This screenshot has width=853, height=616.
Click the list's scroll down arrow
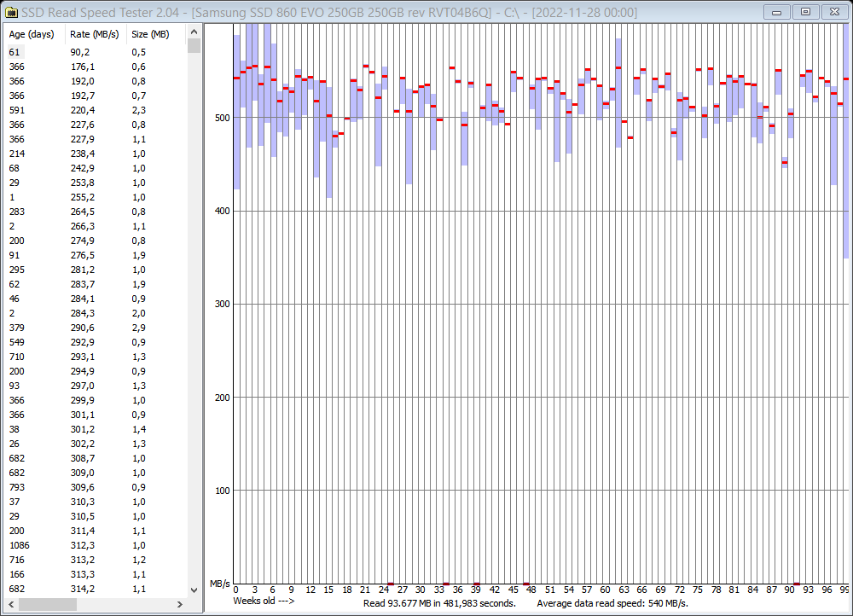click(194, 590)
